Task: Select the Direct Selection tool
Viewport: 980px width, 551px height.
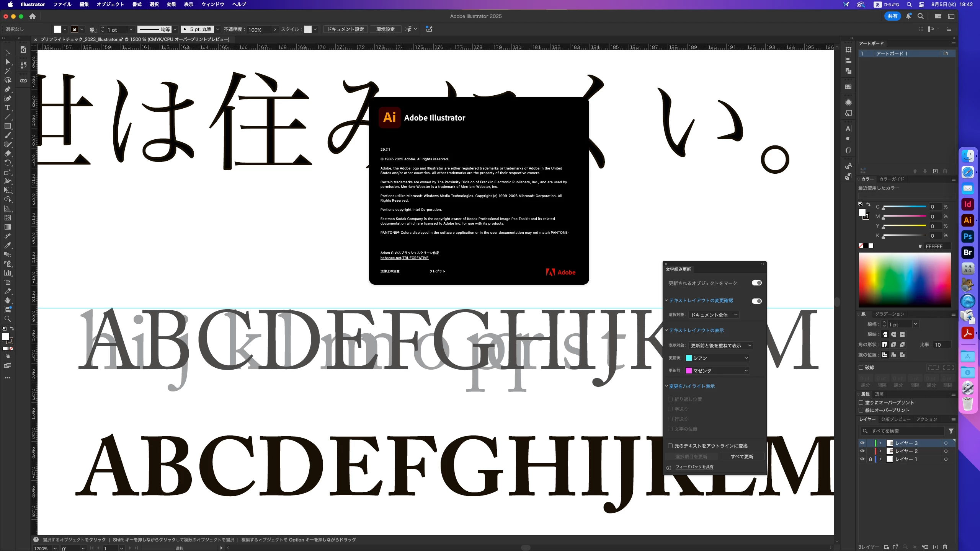Action: 7,62
